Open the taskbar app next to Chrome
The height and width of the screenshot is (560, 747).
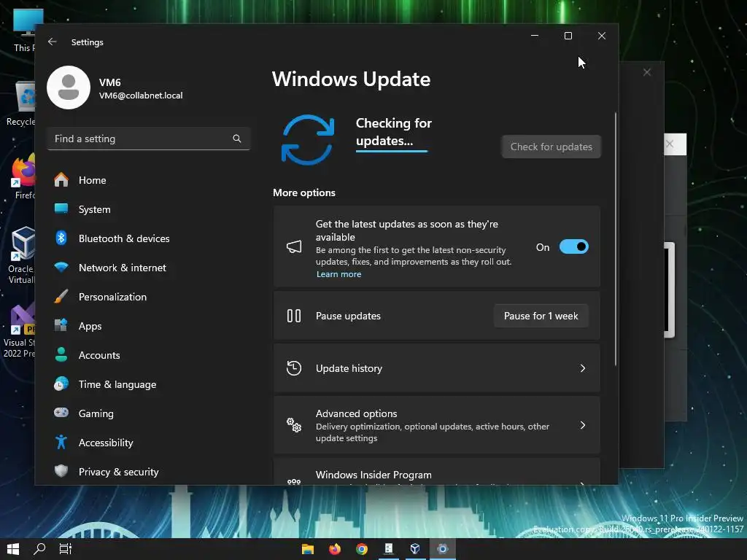tap(388, 549)
